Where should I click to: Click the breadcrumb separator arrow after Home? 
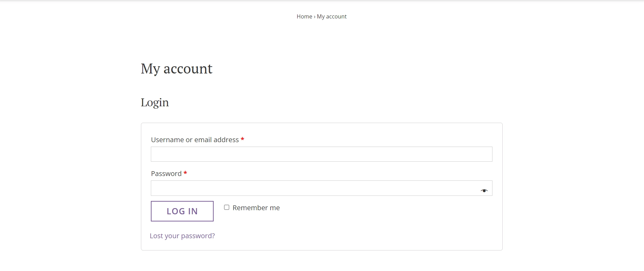coord(314,16)
